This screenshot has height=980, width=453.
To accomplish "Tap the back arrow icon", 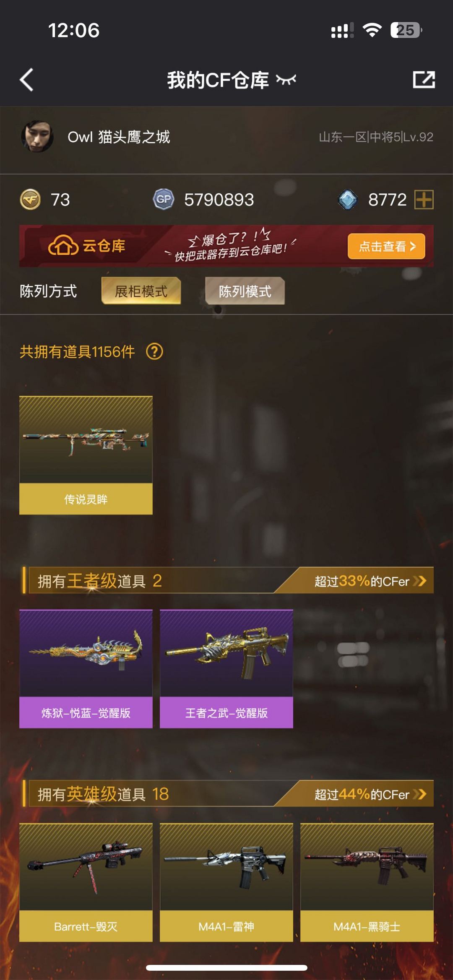I will (x=26, y=80).
